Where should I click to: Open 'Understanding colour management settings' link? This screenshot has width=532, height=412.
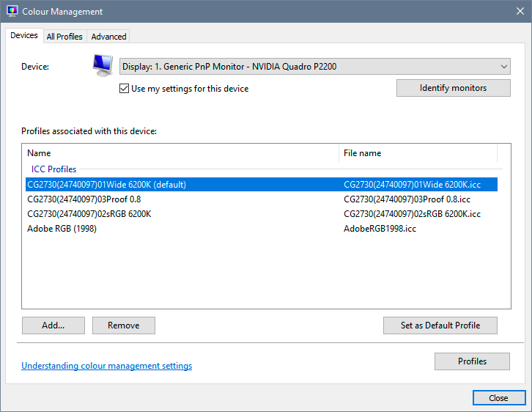(107, 366)
